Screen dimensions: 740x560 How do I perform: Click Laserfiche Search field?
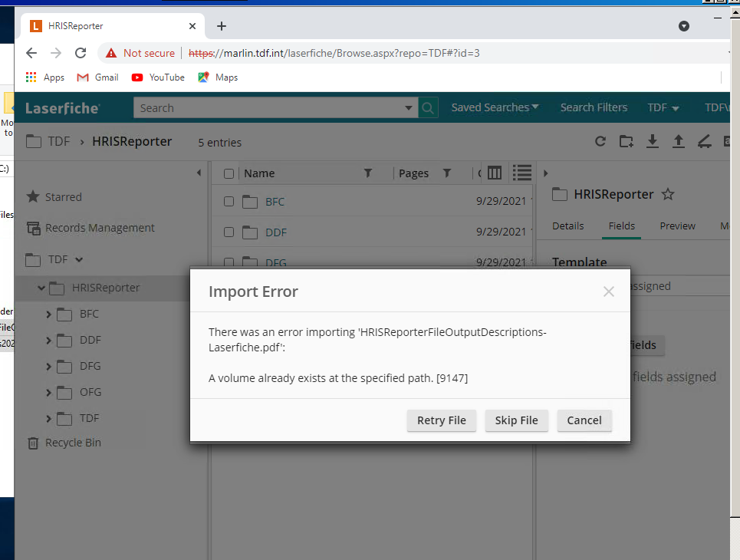click(268, 108)
